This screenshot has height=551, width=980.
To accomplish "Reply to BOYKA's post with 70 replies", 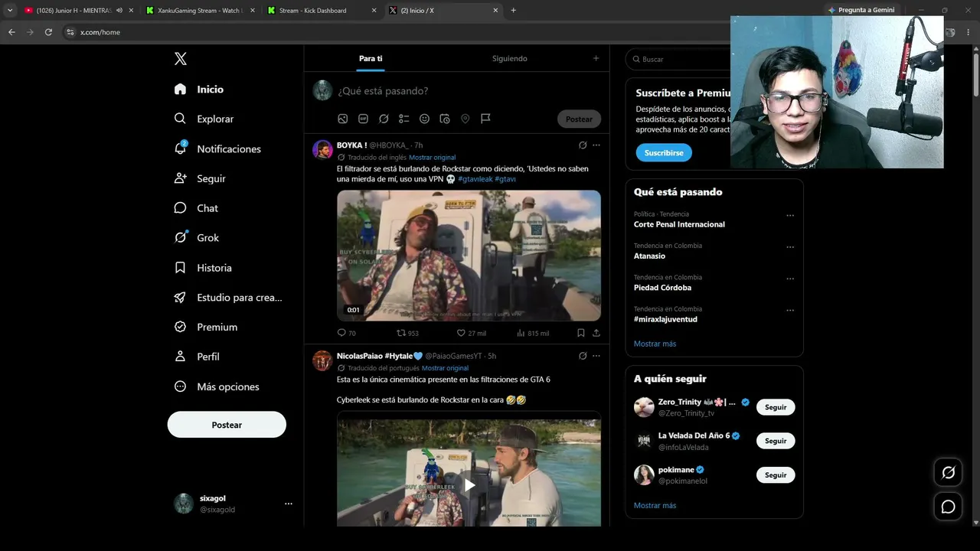I will (347, 333).
